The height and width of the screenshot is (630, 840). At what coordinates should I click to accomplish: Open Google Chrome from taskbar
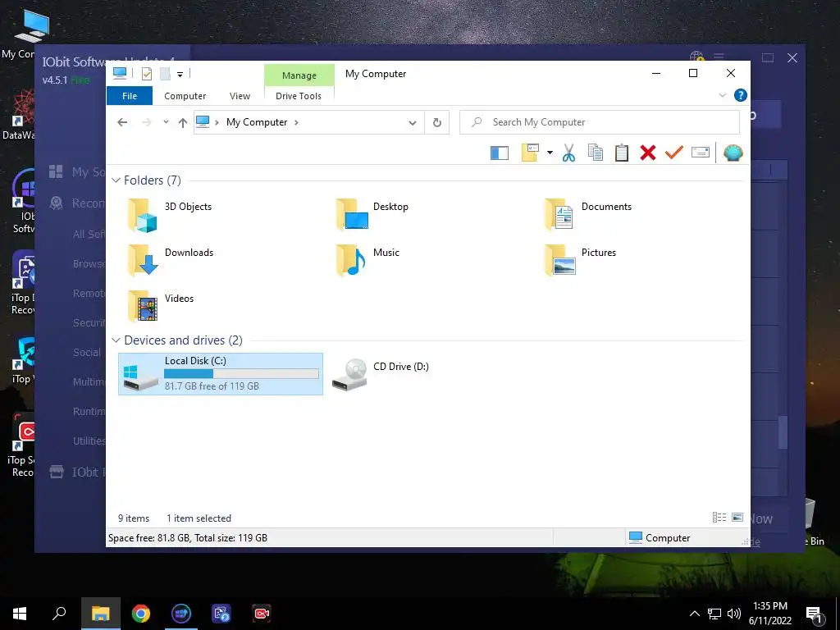click(x=141, y=614)
